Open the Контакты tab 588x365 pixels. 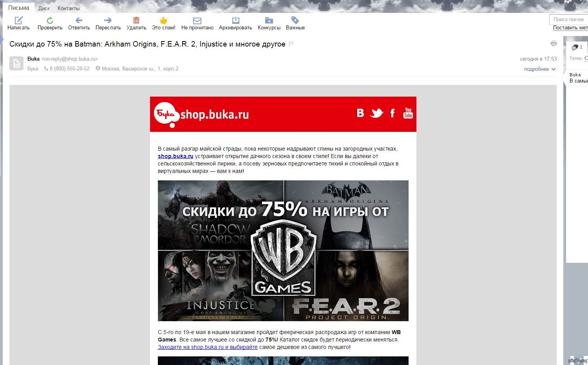(x=69, y=8)
